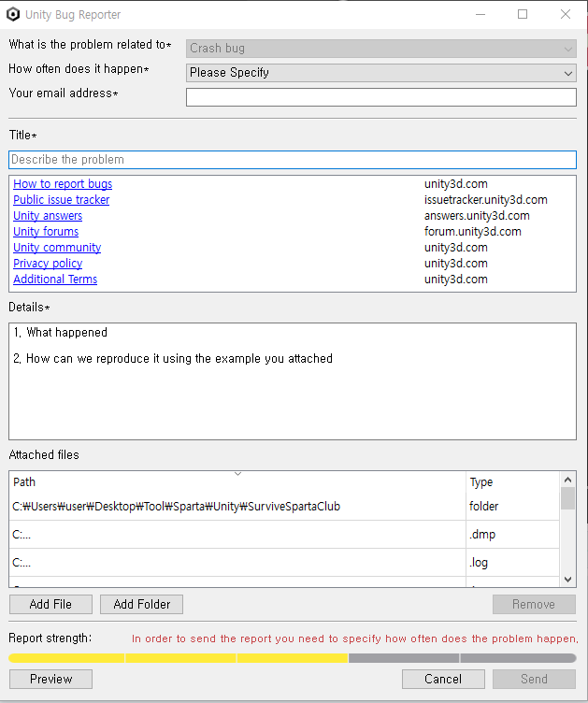
Task: Click inside the Details text area
Action: tap(293, 381)
